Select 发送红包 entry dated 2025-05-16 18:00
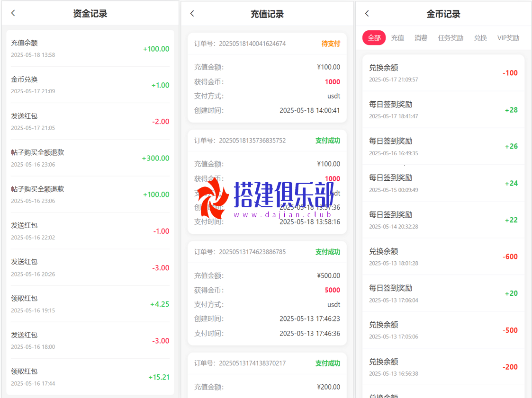Viewport: 532px width, 398px height. click(x=90, y=340)
